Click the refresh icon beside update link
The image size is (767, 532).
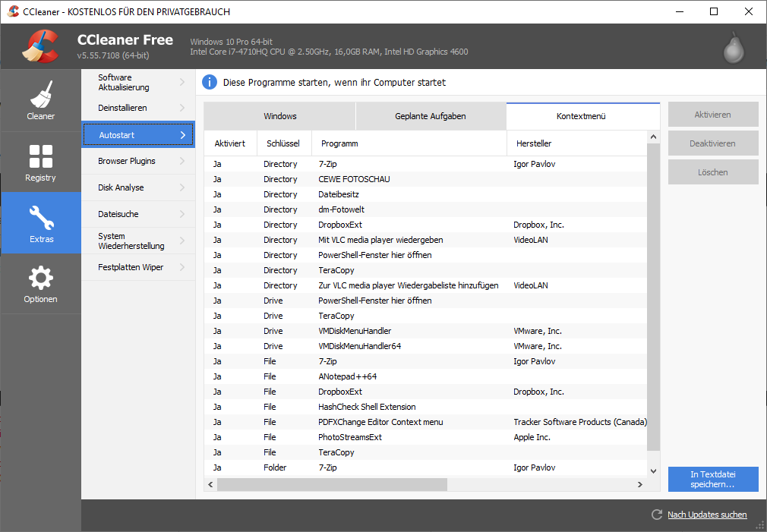(x=657, y=515)
